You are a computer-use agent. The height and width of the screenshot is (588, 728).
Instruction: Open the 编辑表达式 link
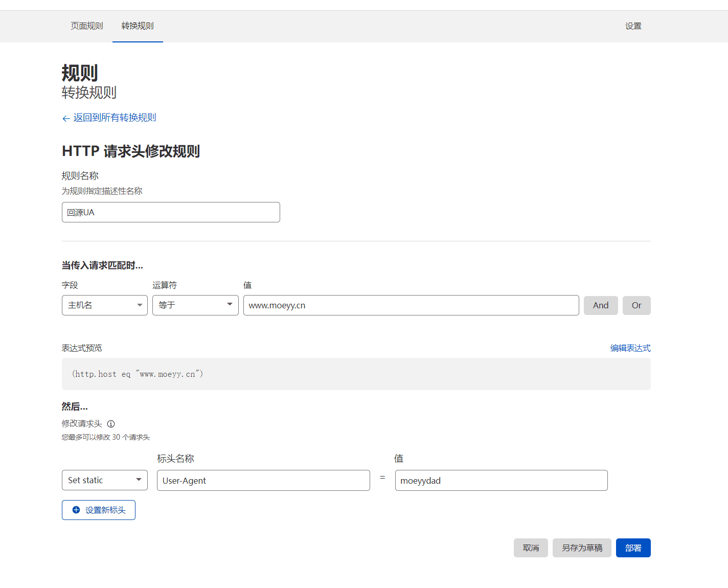(630, 348)
